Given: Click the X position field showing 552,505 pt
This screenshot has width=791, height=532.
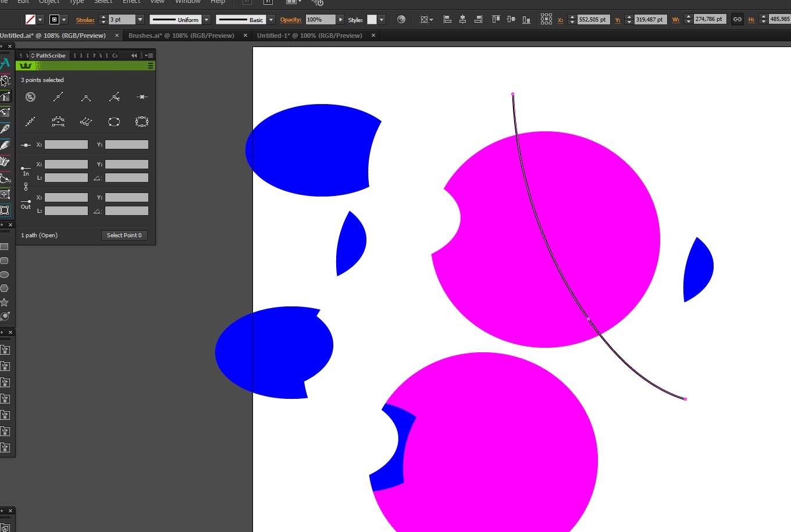Looking at the screenshot, I should 593,20.
